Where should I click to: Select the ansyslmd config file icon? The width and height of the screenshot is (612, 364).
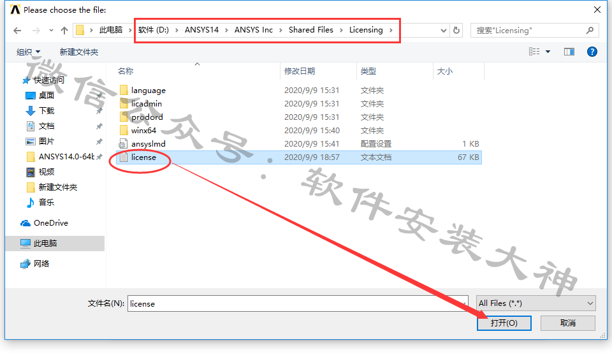pos(124,143)
